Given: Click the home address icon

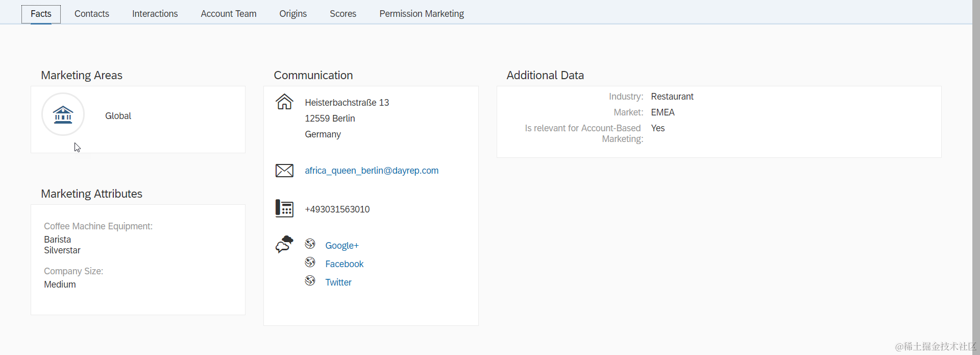Looking at the screenshot, I should click(284, 102).
